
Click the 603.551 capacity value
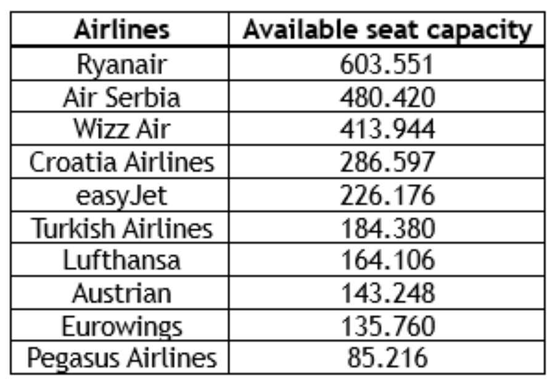point(387,64)
